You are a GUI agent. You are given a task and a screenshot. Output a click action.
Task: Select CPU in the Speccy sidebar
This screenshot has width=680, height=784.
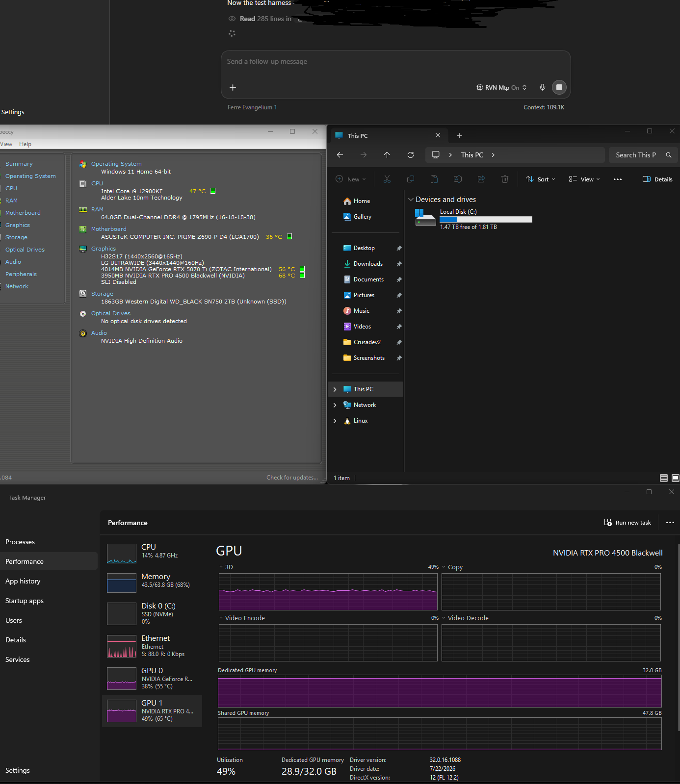click(11, 188)
